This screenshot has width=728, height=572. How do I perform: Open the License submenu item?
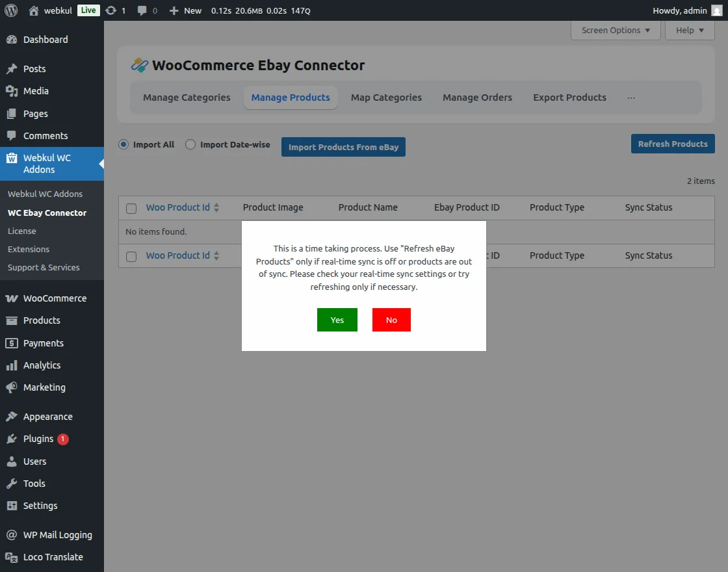(x=22, y=231)
